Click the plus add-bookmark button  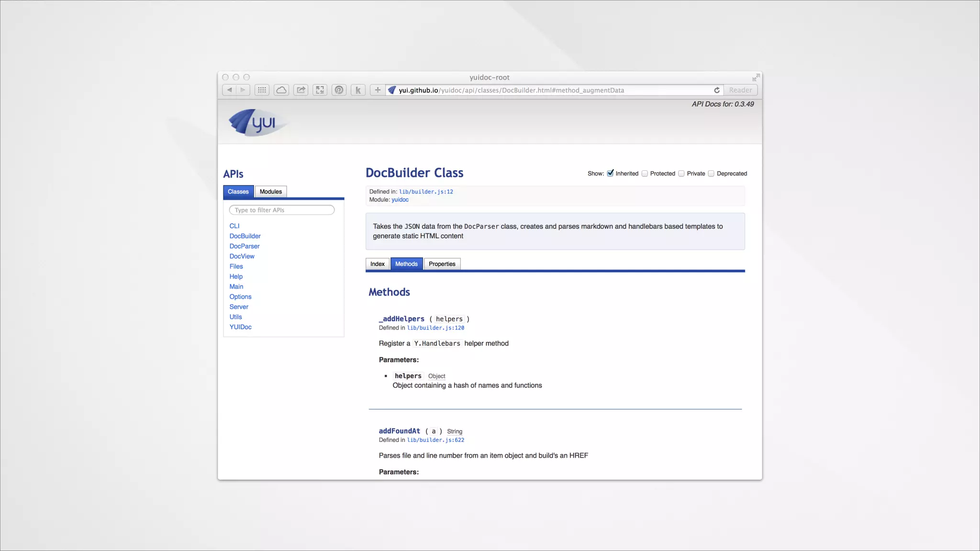(378, 90)
